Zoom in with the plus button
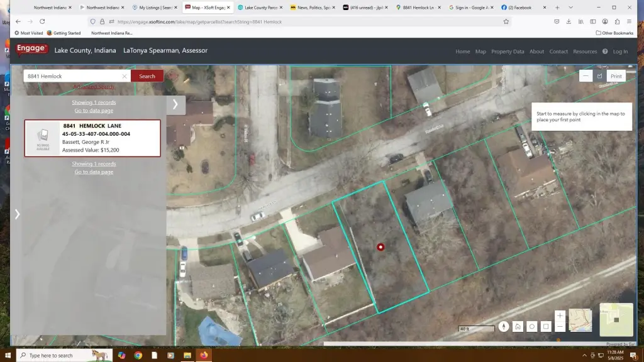The width and height of the screenshot is (644, 362). 560,315
